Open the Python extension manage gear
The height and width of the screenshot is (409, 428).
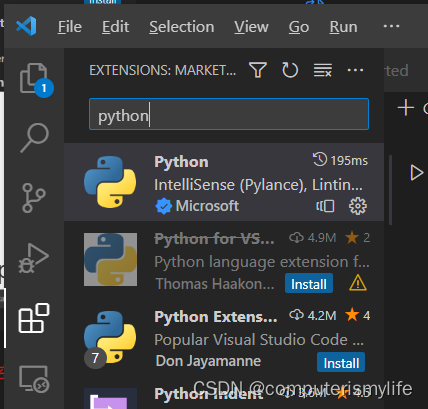[x=358, y=206]
